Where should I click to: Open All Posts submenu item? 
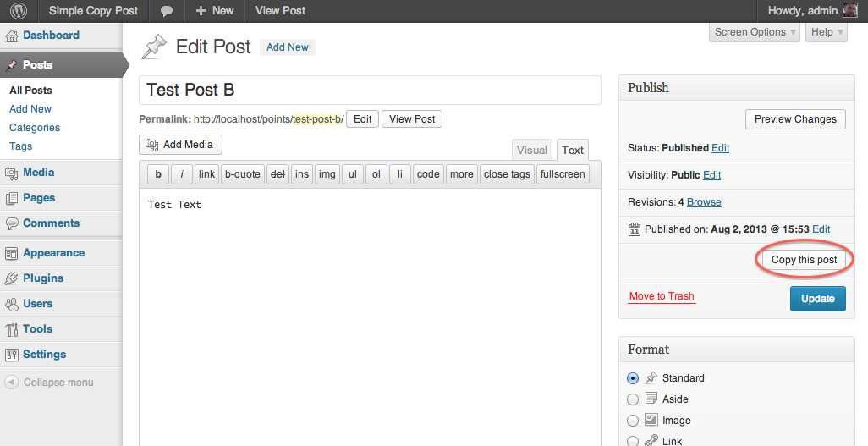point(30,91)
